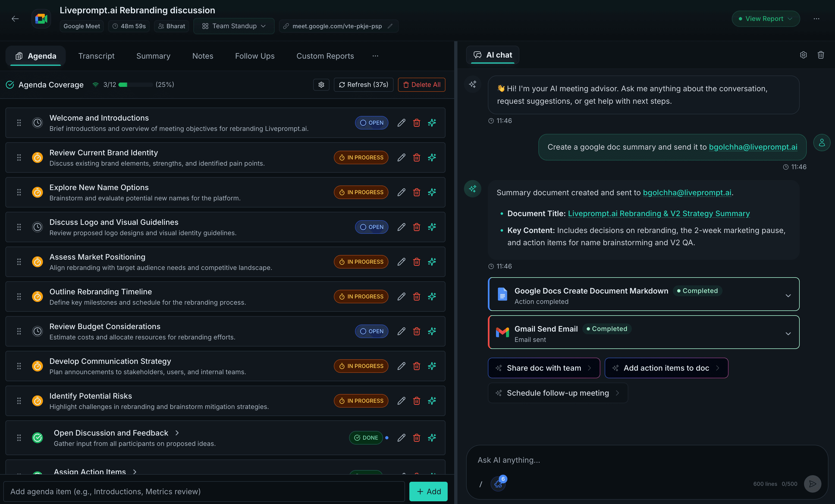Edit the Review Current Brand Identity agenda item
This screenshot has height=504, width=835.
coord(401,157)
